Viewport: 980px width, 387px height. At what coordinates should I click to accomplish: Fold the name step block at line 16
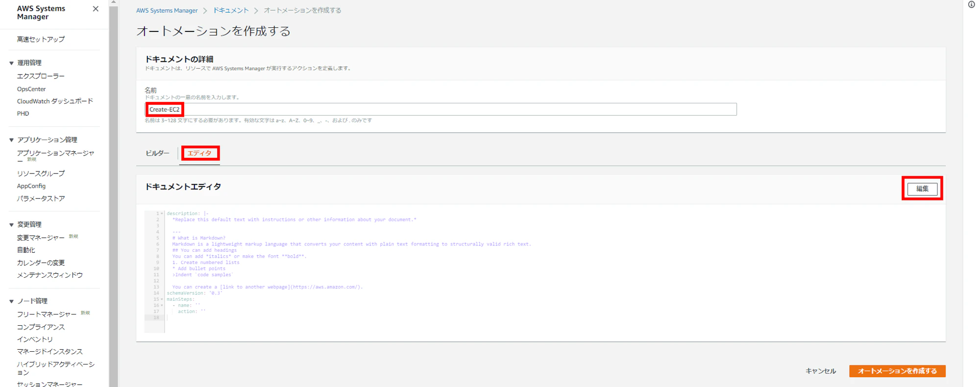click(162, 306)
